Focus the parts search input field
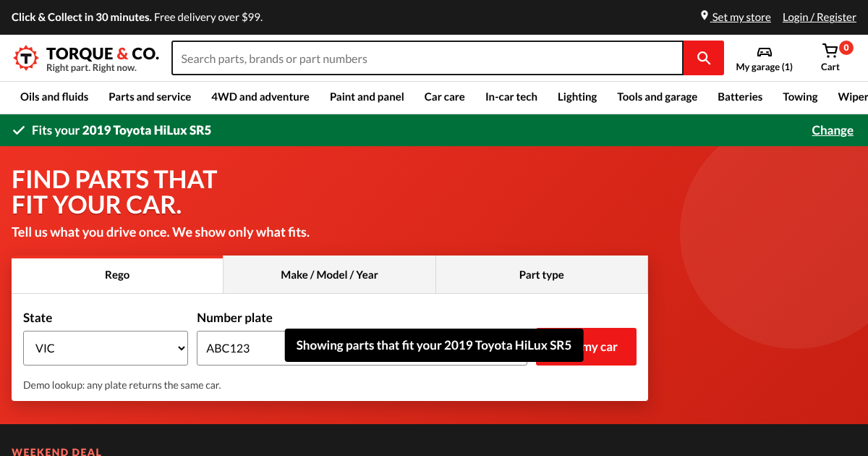 427,59
